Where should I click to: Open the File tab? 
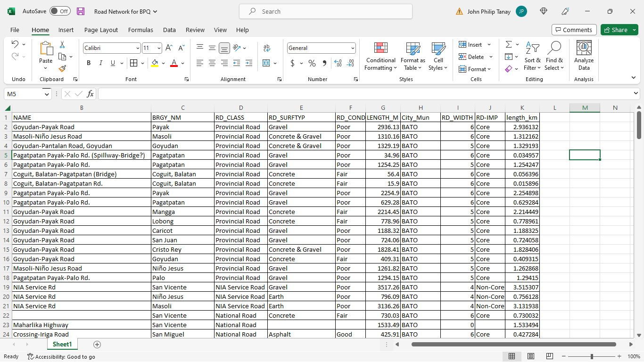[x=15, y=30]
